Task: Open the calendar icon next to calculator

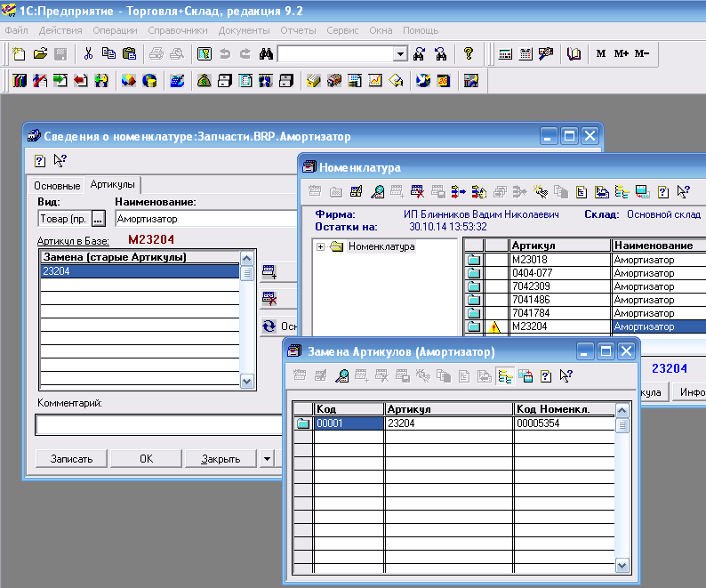Action: 525,54
